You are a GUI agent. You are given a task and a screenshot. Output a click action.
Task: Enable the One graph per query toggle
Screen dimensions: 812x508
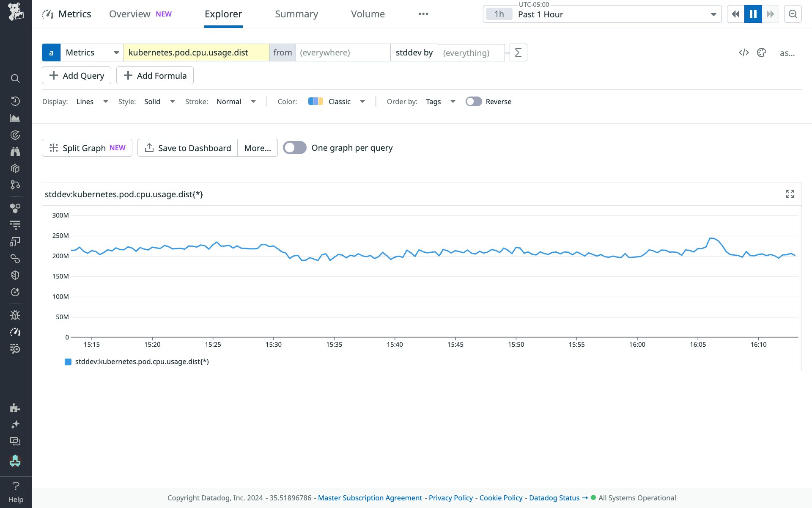[x=295, y=147]
